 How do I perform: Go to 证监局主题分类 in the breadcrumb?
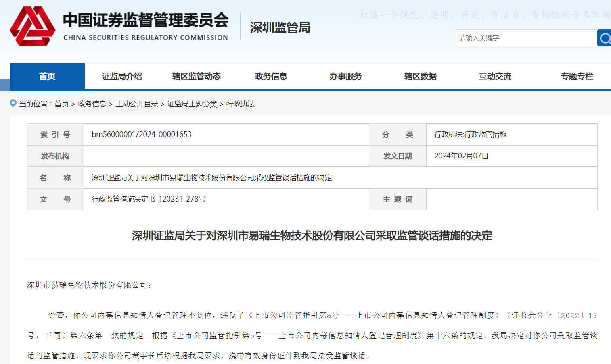(x=192, y=104)
